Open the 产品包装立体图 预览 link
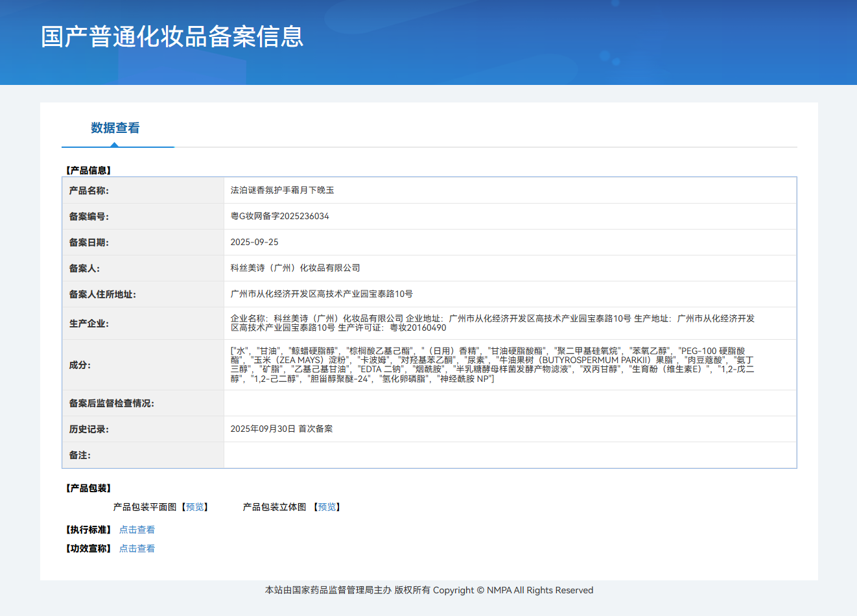Image resolution: width=857 pixels, height=616 pixels. (327, 507)
